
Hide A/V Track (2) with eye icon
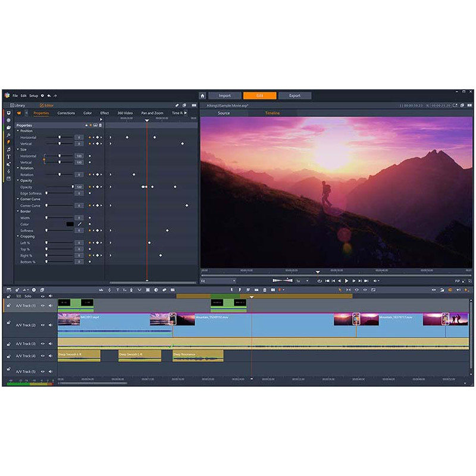[x=43, y=325]
